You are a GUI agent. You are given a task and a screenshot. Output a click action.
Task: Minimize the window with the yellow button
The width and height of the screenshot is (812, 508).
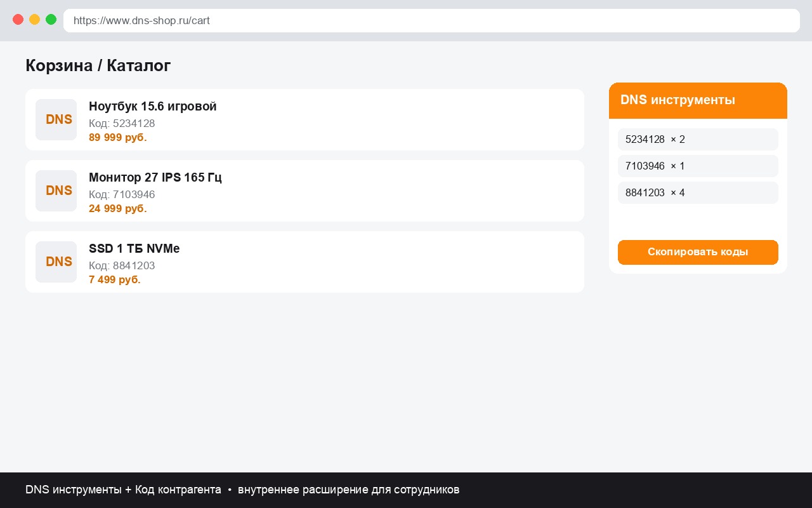pos(35,20)
